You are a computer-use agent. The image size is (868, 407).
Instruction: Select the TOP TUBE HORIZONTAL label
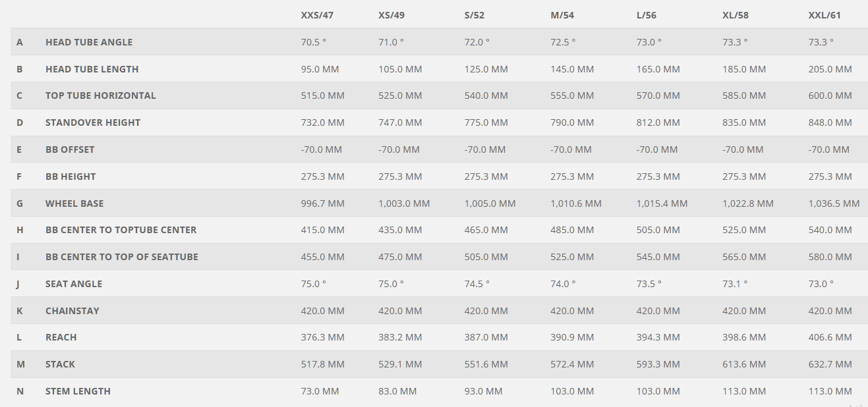101,95
